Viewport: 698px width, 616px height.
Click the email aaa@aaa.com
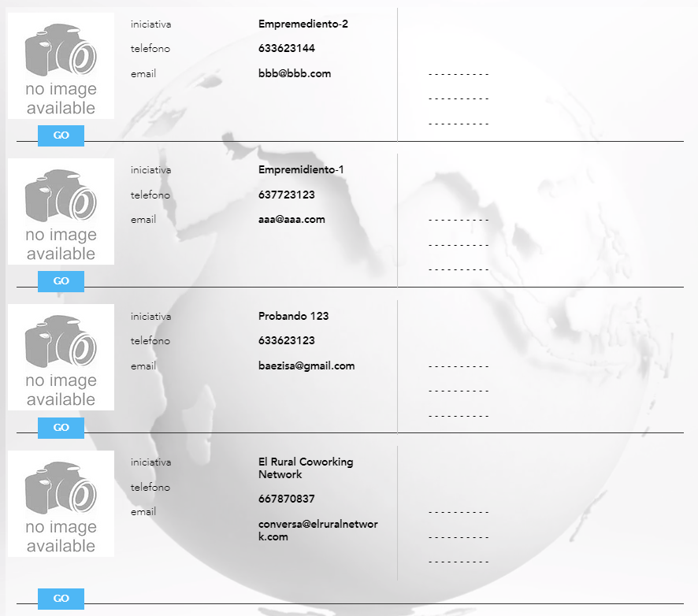[291, 220]
